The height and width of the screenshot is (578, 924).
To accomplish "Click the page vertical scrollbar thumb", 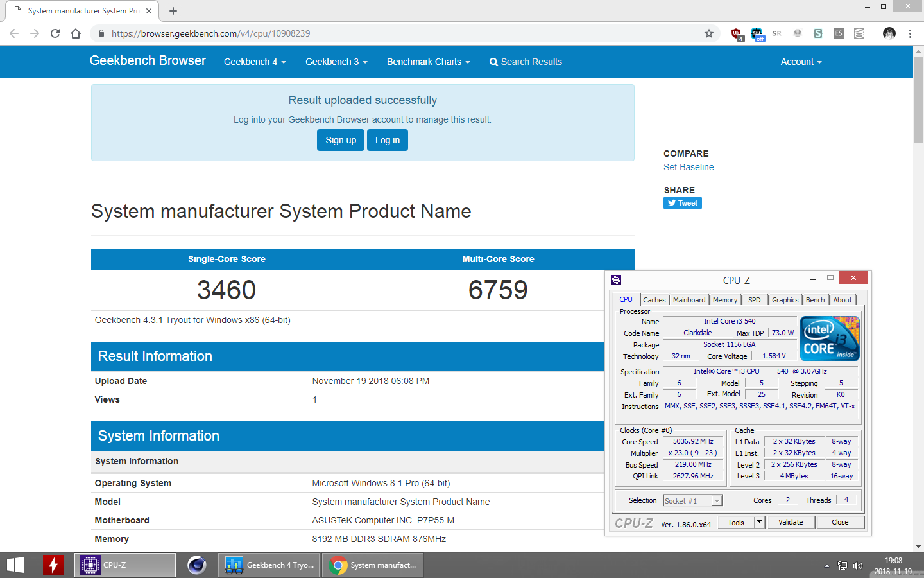I will [918, 100].
